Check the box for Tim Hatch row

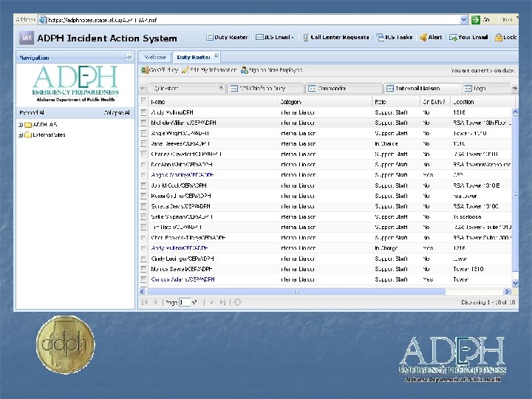point(143,228)
